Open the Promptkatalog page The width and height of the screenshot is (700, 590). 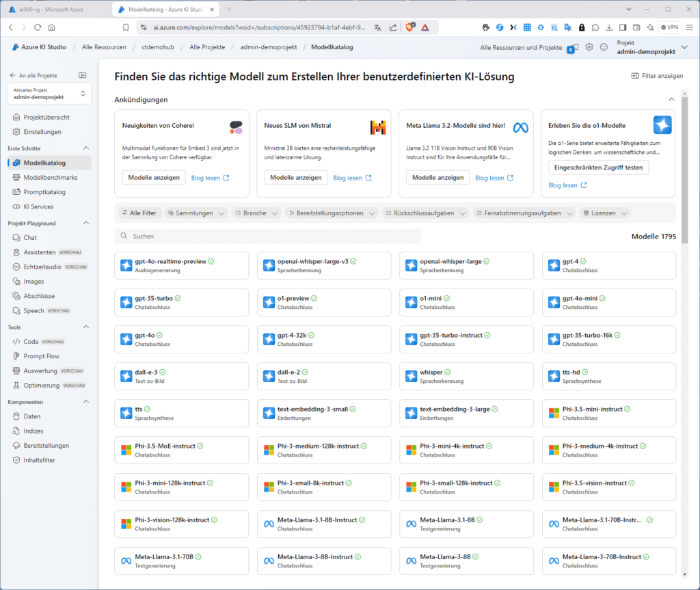pos(44,192)
